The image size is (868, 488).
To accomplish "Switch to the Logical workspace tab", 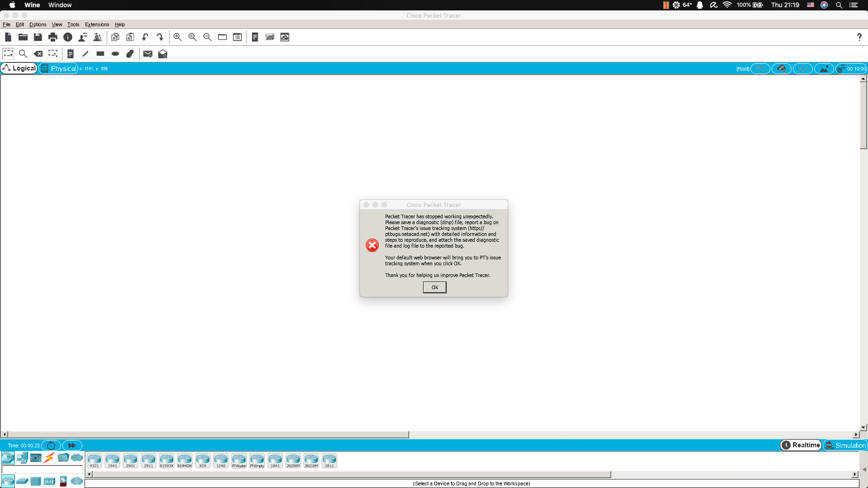I will point(19,68).
